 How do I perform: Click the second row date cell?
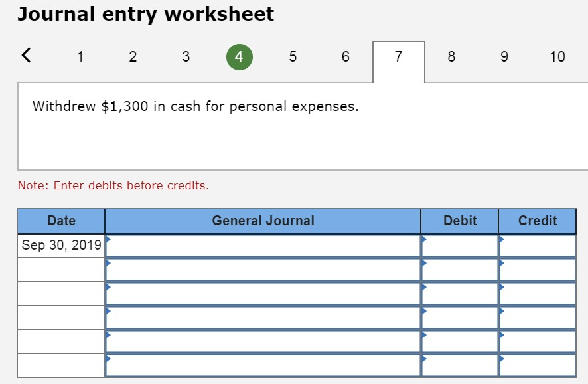[60, 268]
